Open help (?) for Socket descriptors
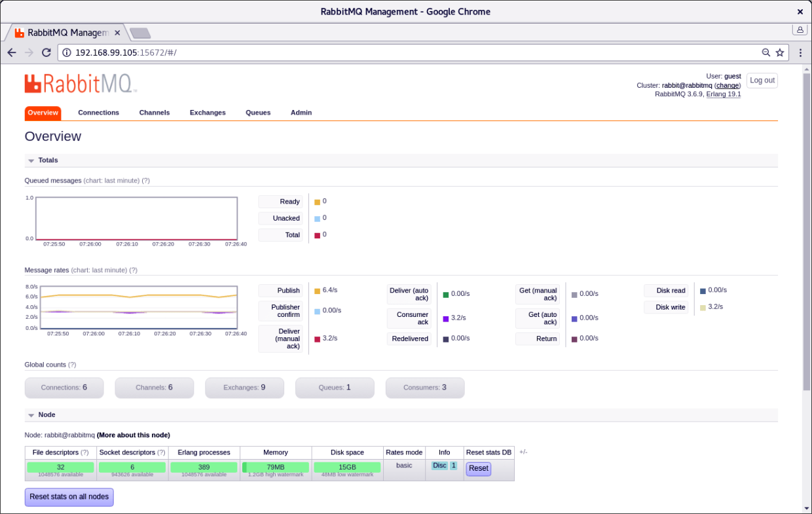The image size is (812, 514). [x=162, y=452]
